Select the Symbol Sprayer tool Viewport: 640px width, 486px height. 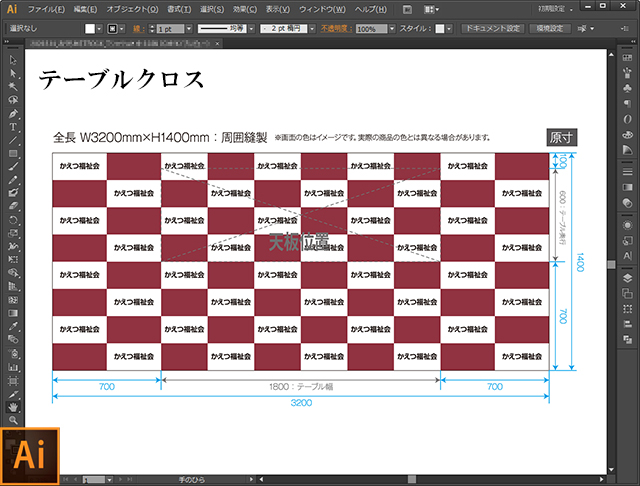point(13,353)
